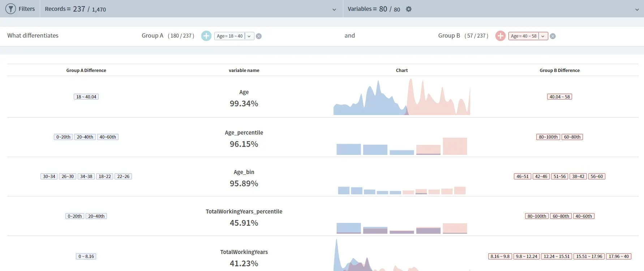Click the Group A Difference column header
Screen dimensions: 644x271
86,71
